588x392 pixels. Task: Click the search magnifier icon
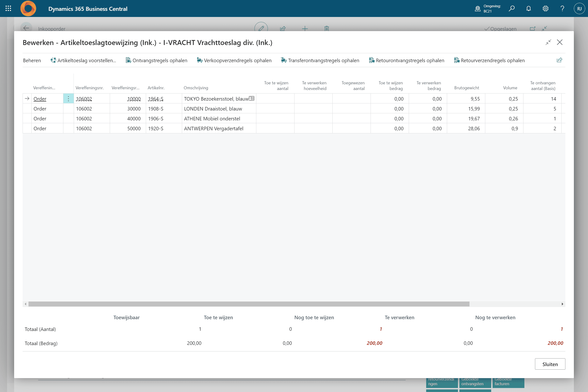511,8
